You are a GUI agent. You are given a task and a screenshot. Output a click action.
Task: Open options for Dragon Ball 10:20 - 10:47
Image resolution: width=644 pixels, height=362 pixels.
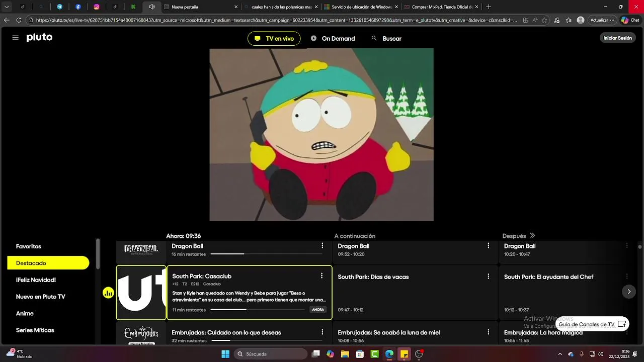[x=627, y=246]
